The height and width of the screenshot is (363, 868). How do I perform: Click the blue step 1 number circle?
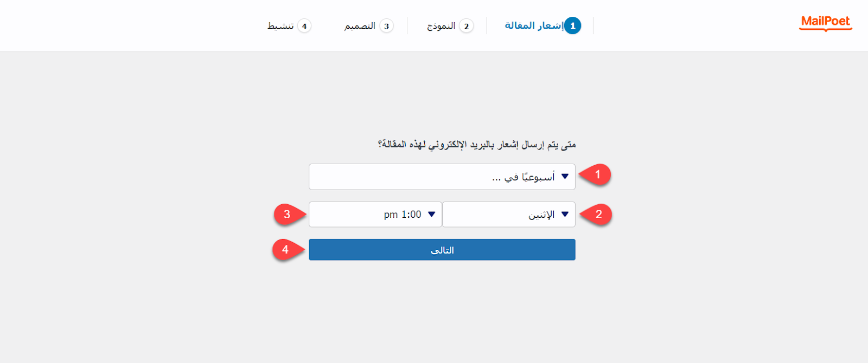pyautogui.click(x=572, y=25)
